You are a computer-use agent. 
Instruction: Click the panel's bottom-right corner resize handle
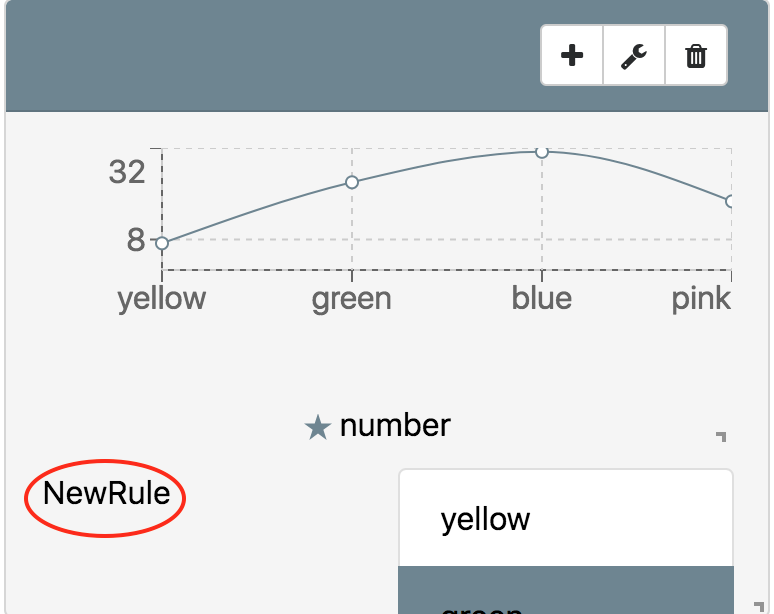click(x=759, y=604)
